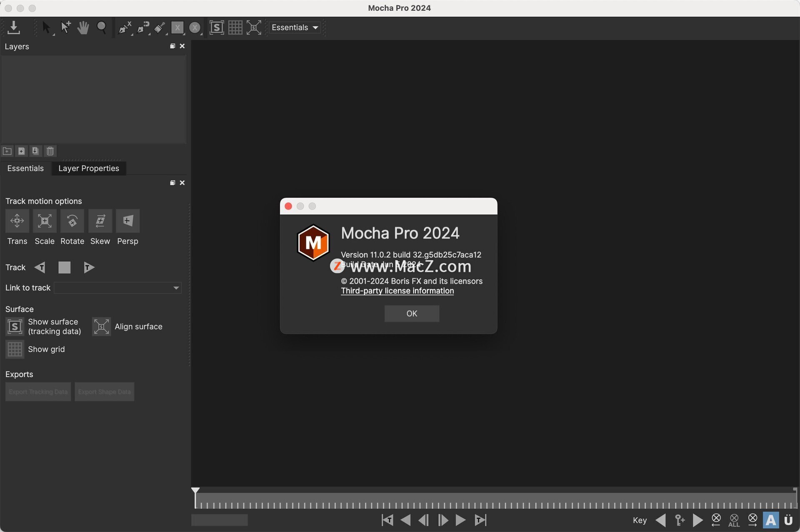Toggle Show Grid in top toolbar
Image resolution: width=800 pixels, height=532 pixels.
click(x=235, y=27)
